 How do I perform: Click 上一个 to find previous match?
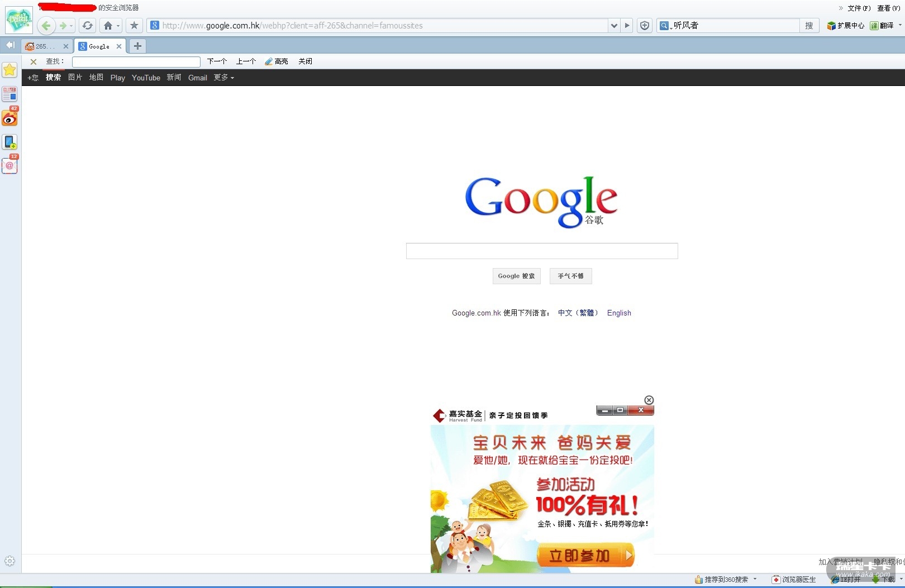tap(246, 61)
